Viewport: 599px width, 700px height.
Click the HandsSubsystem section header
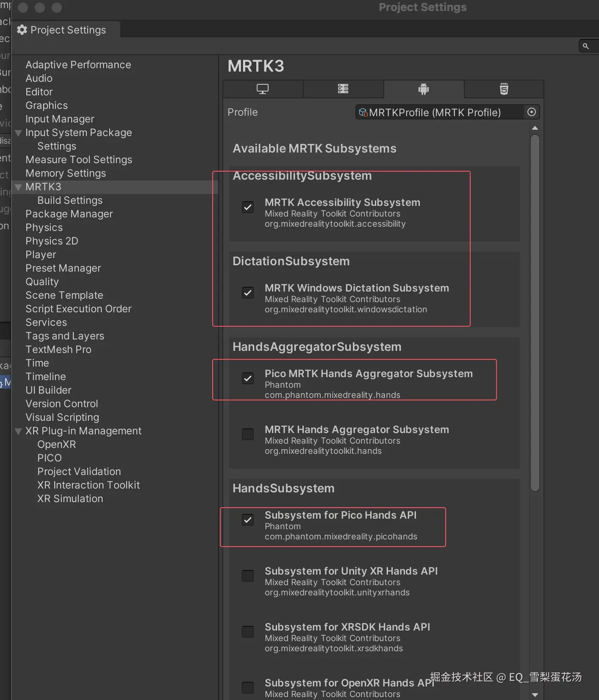283,489
